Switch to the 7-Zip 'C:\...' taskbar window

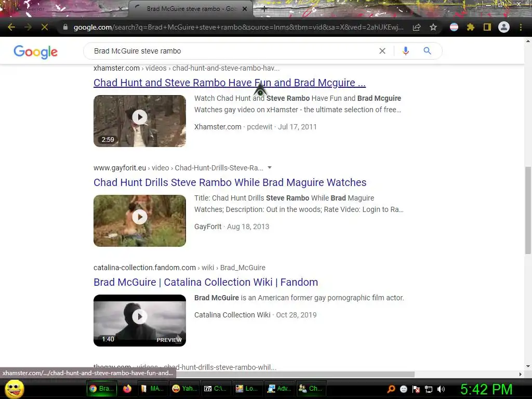tap(216, 389)
